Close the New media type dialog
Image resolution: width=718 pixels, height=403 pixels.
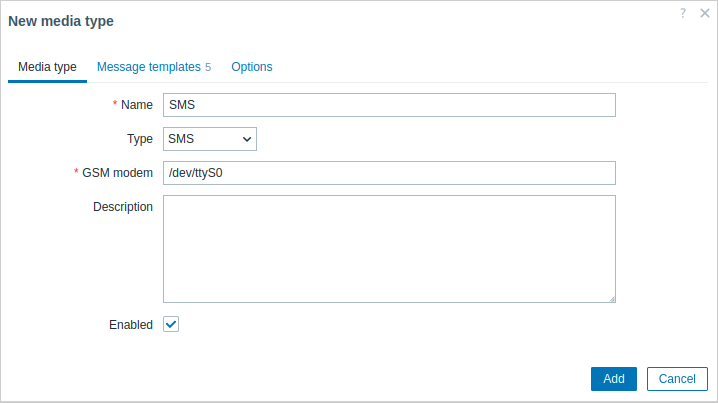click(x=705, y=13)
